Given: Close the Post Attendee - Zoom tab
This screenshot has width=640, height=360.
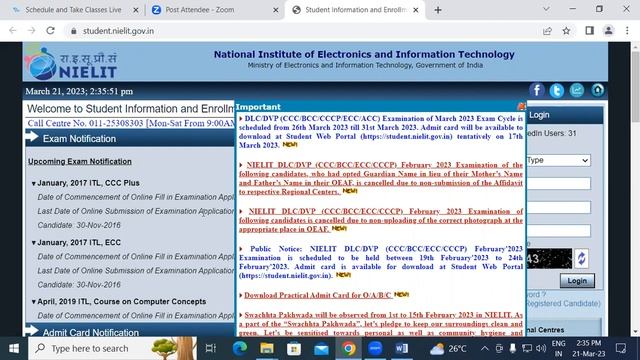Looking at the screenshot, I should point(276,10).
